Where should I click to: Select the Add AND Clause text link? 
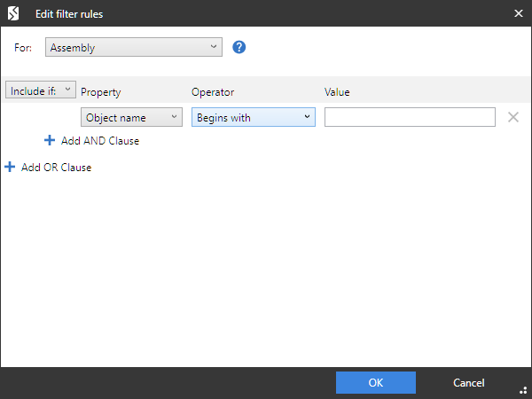(100, 140)
